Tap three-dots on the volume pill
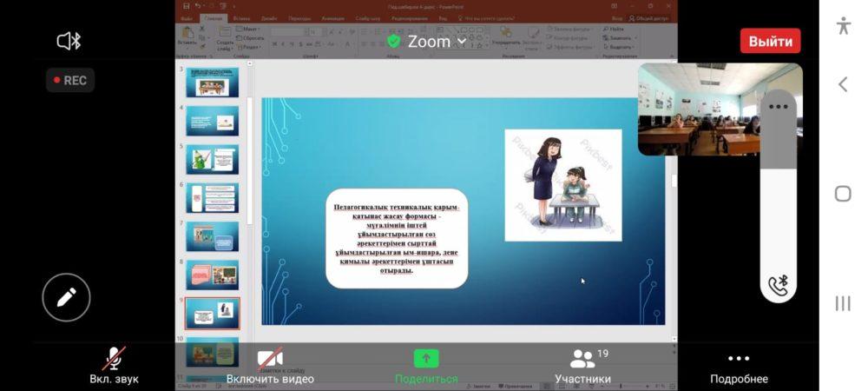Viewport: 868px width, 391px height. (x=779, y=107)
